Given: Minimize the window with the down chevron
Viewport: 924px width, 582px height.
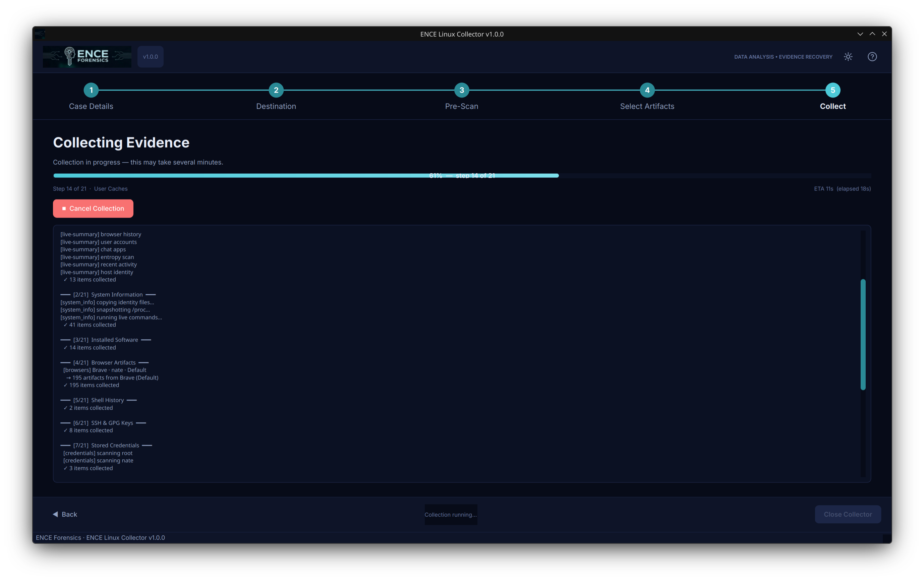Looking at the screenshot, I should coord(860,34).
